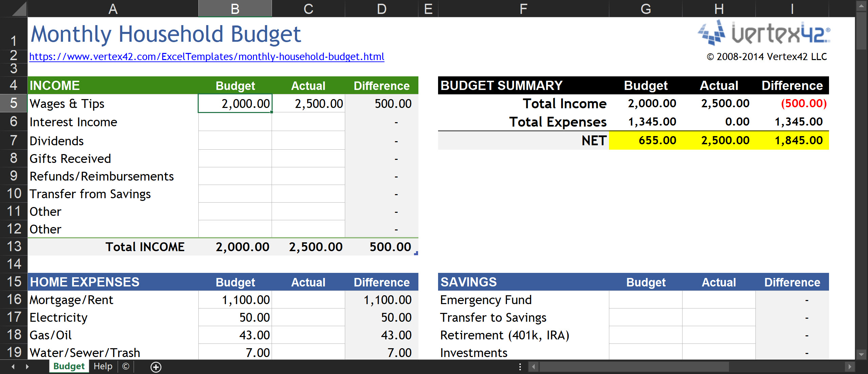
Task: Click the horizontal scrollbar left arrow
Action: [x=534, y=367]
